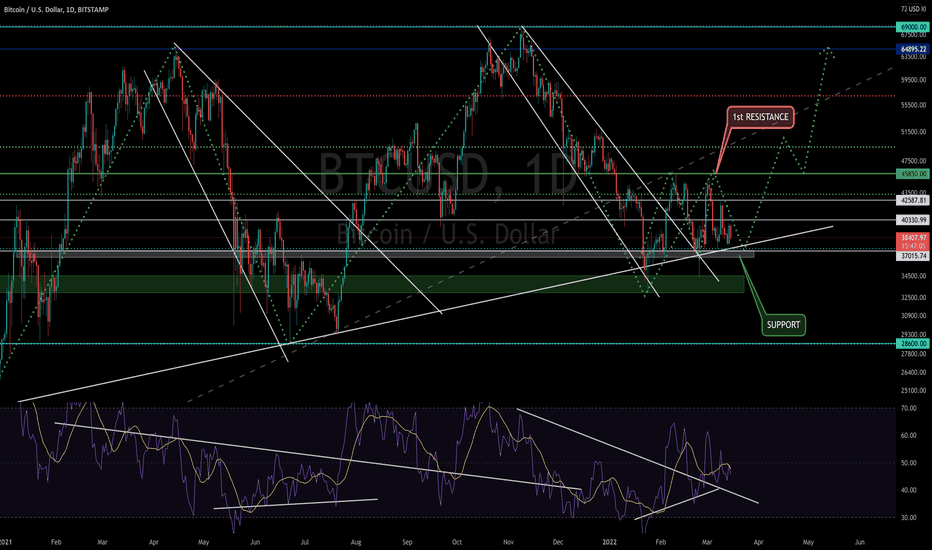Click the Sep label on time axis
The width and height of the screenshot is (932, 550).
tap(407, 542)
